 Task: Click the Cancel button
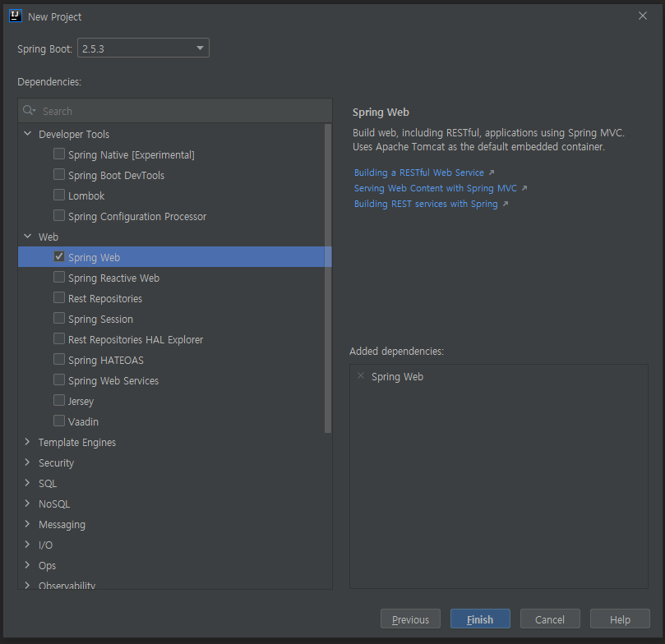[550, 619]
